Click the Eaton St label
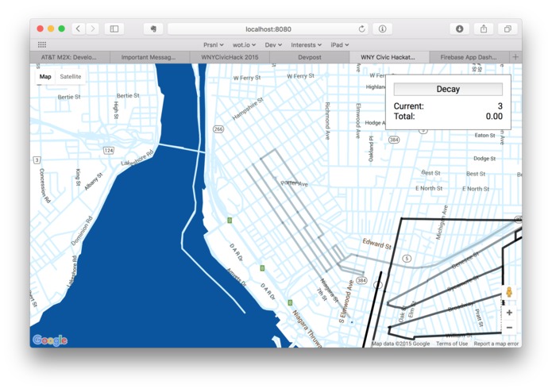Screen dimensions: 552x392 coord(484,135)
